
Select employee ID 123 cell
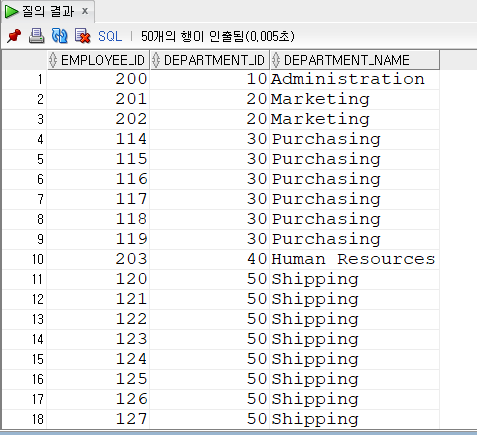click(x=98, y=339)
